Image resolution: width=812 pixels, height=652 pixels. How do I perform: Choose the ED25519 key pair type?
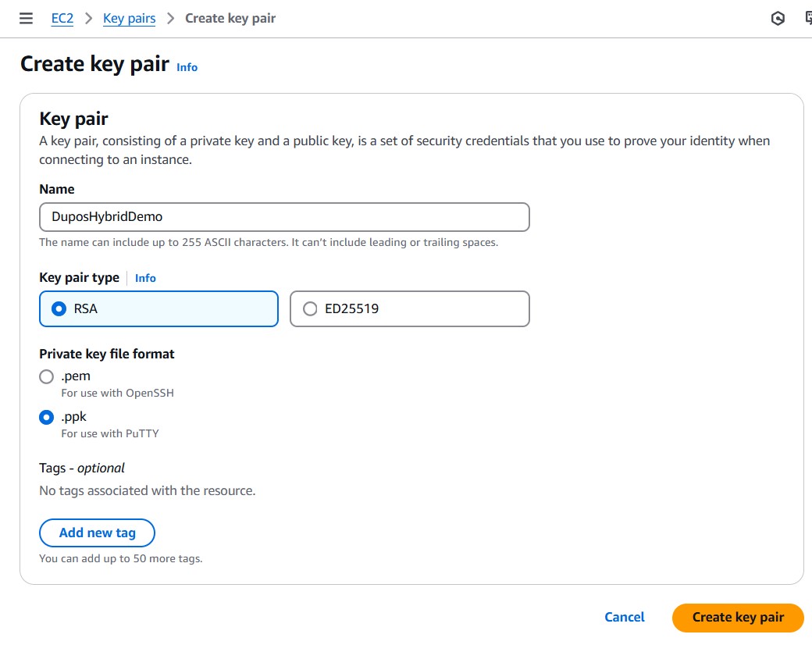410,309
